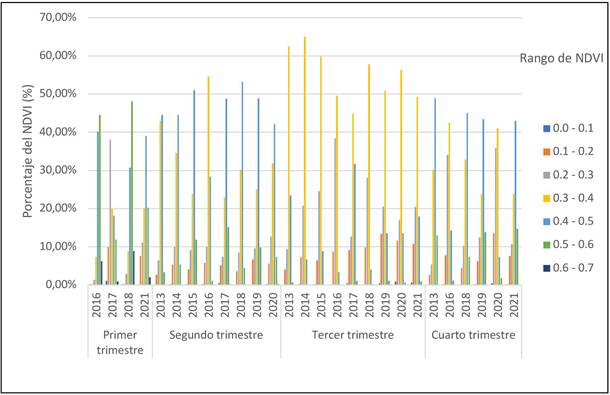Image resolution: width=610 pixels, height=395 pixels.
Task: Select the 'Cuarto trimestre' category label
Action: [x=473, y=335]
